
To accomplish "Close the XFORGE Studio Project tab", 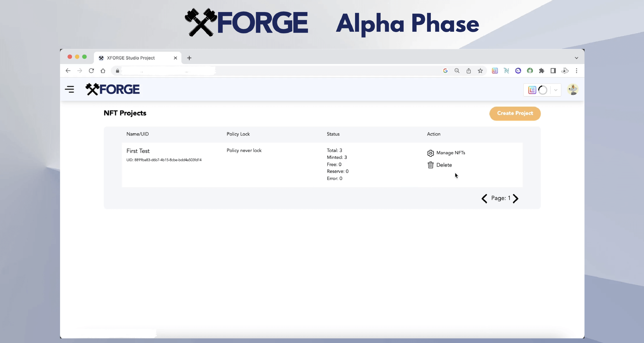I will pyautogui.click(x=176, y=58).
